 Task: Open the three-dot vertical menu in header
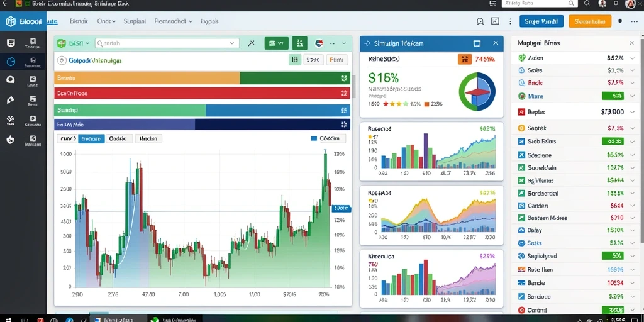pyautogui.click(x=510, y=21)
